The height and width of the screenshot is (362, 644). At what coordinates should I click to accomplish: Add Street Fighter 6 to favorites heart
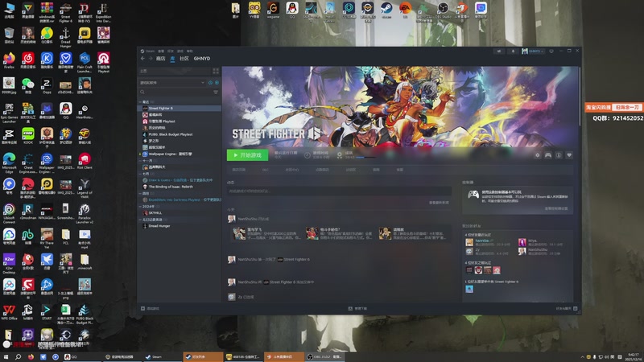coord(569,155)
